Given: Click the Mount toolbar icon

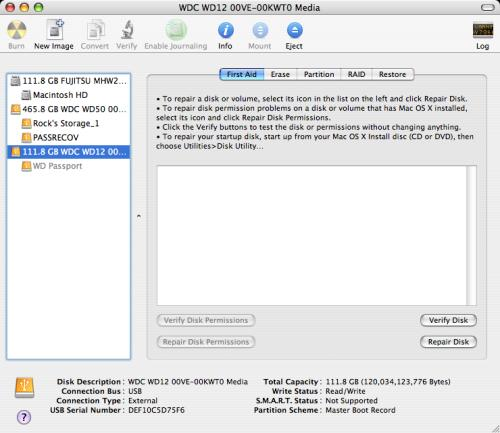Looking at the screenshot, I should (260, 31).
